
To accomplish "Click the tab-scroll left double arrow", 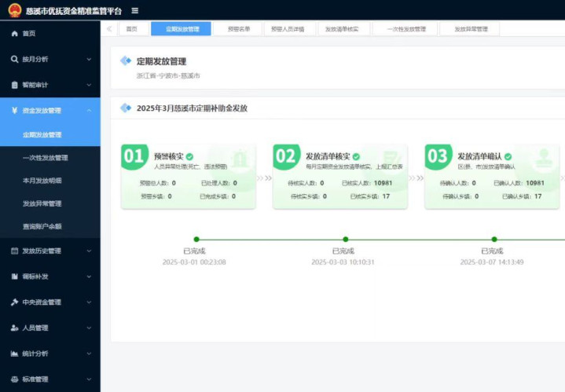I will tap(109, 29).
